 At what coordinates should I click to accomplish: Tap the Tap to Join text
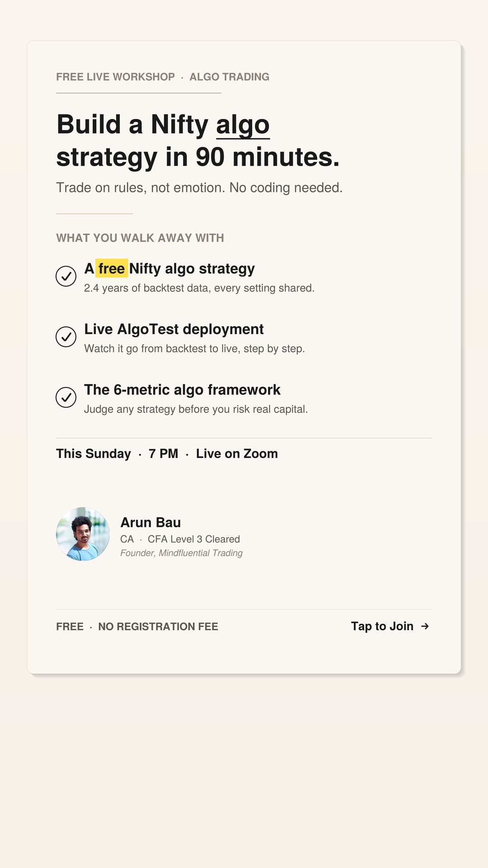point(382,626)
